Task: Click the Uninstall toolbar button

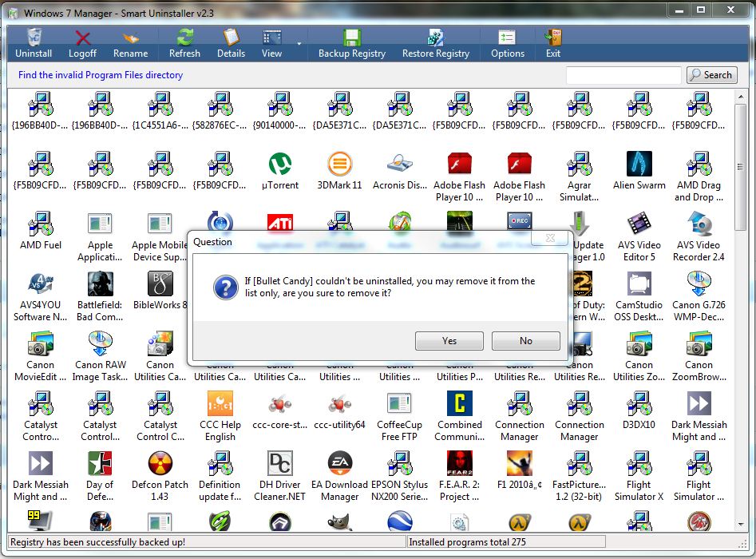Action: point(34,43)
